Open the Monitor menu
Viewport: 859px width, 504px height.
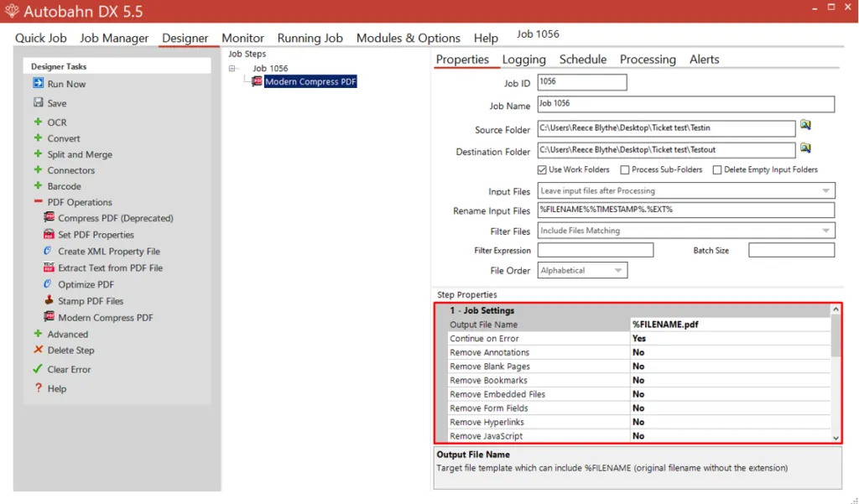click(242, 38)
